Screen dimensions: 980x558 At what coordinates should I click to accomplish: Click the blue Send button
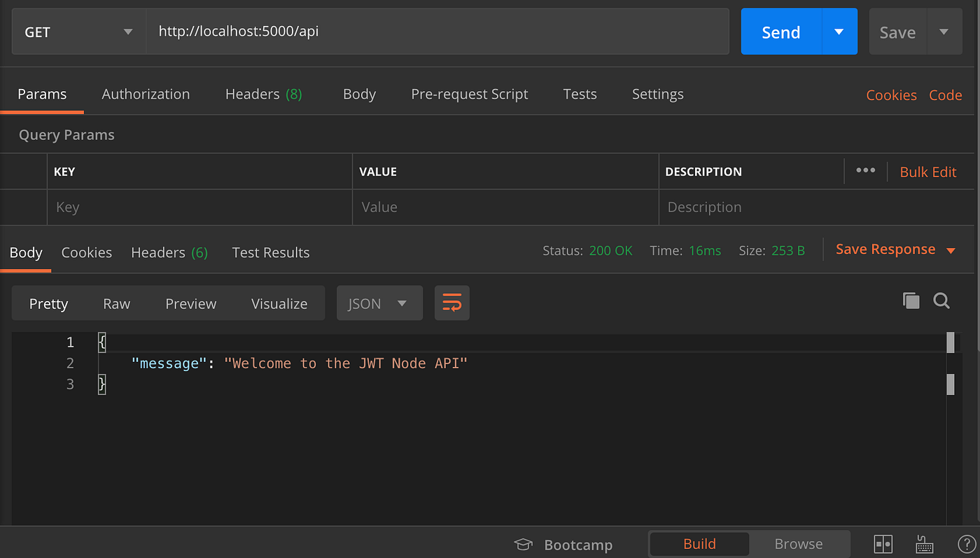(780, 32)
